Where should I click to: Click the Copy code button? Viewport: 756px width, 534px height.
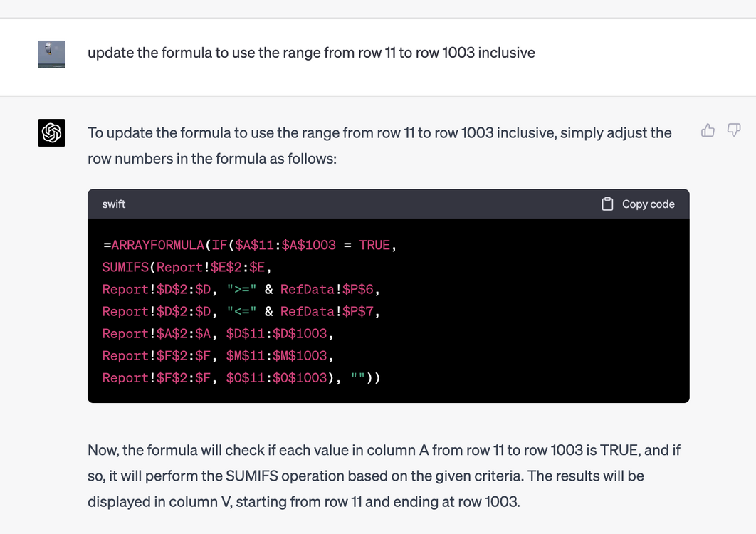(x=638, y=204)
